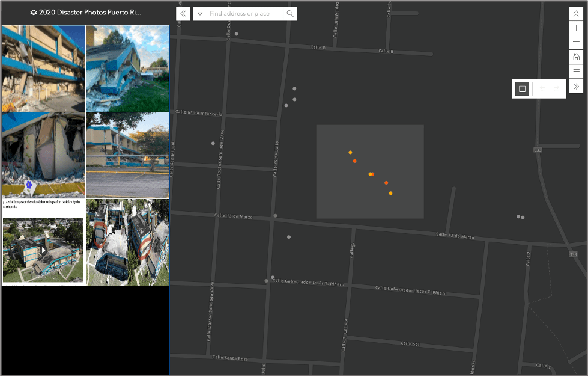588x377 pixels.
Task: Click the gray marker near Calle 13 de Marzo
Action: [x=275, y=216]
